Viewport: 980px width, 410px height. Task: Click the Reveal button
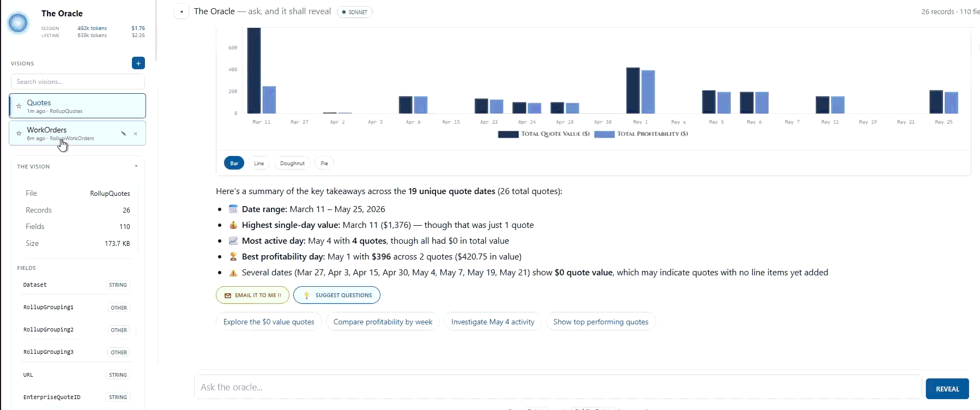point(947,389)
